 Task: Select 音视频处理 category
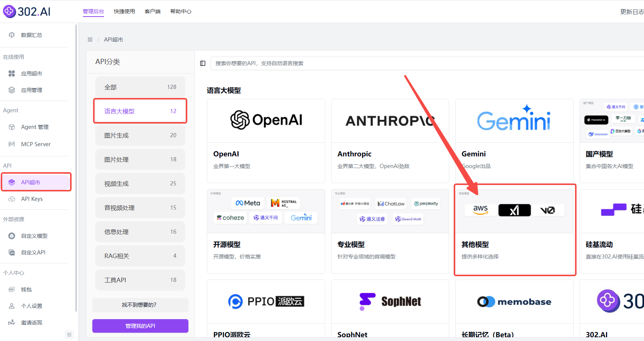pos(140,208)
